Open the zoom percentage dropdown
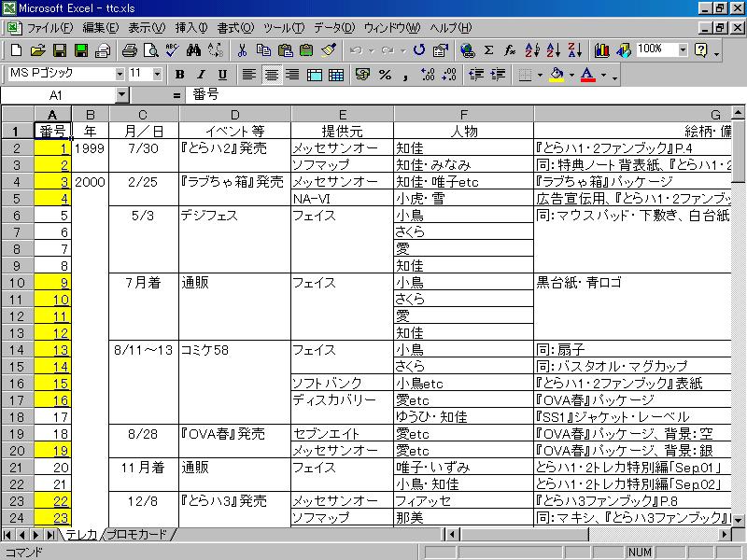The height and width of the screenshot is (560, 747). tap(684, 49)
